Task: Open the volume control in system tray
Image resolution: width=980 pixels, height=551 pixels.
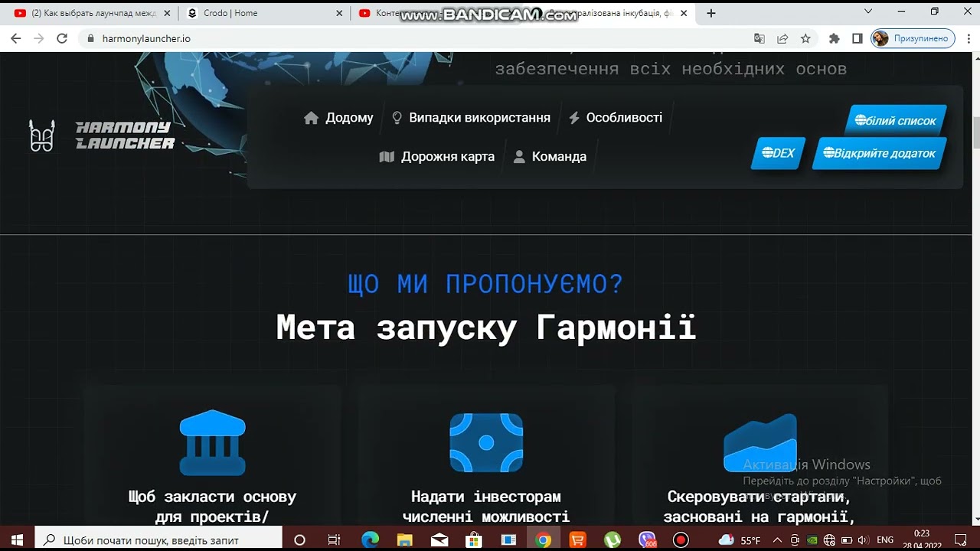Action: 863,540
